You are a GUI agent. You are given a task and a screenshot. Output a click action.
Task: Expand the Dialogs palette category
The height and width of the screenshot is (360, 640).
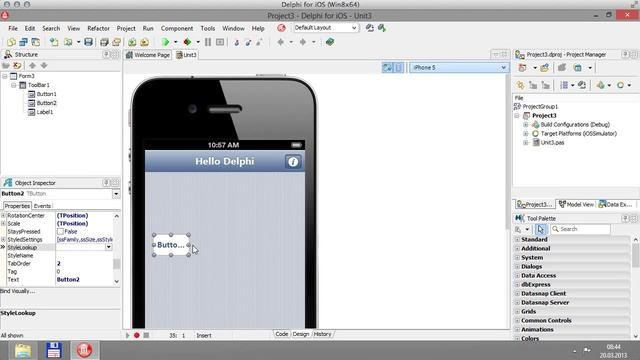pyautogui.click(x=517, y=267)
